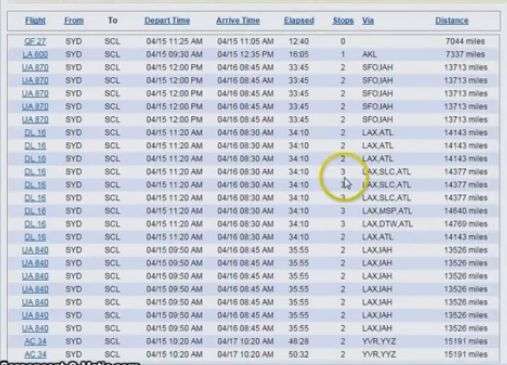Viewport: 507px width, 365px height.
Task: Sort results by From column
Action: pyautogui.click(x=74, y=21)
